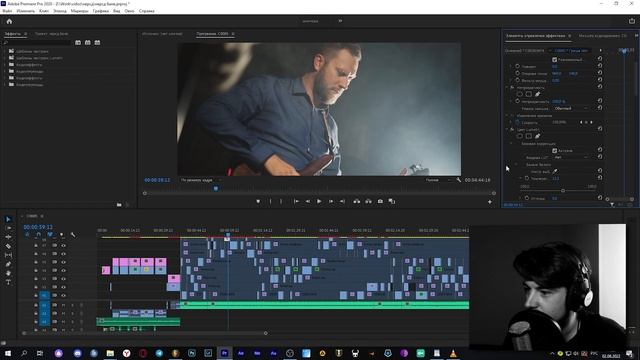This screenshot has width=640, height=360.
Task: Click the timeline horizontal zoom scrollbar handle
Action: (x=266, y=333)
